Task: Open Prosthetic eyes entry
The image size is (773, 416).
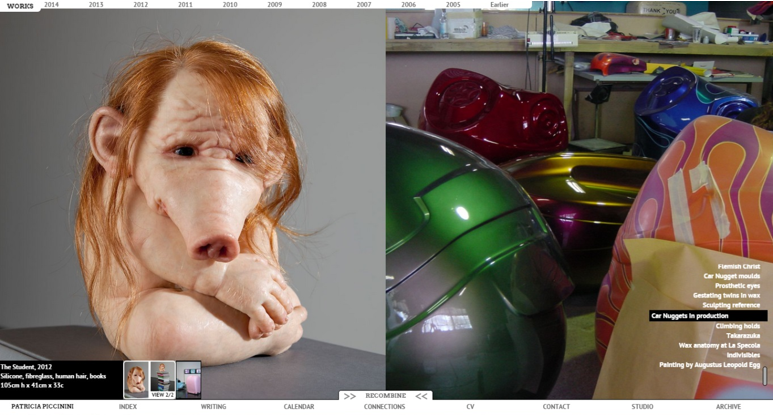Action: tap(738, 285)
